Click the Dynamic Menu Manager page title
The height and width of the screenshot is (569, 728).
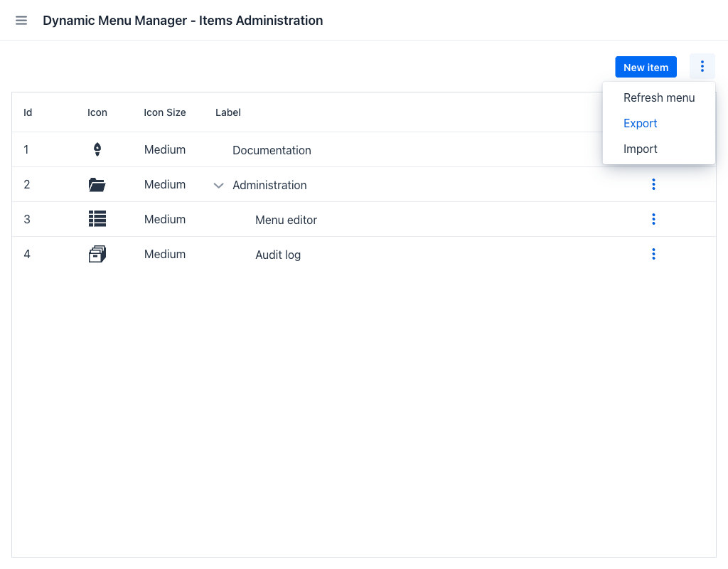183,21
